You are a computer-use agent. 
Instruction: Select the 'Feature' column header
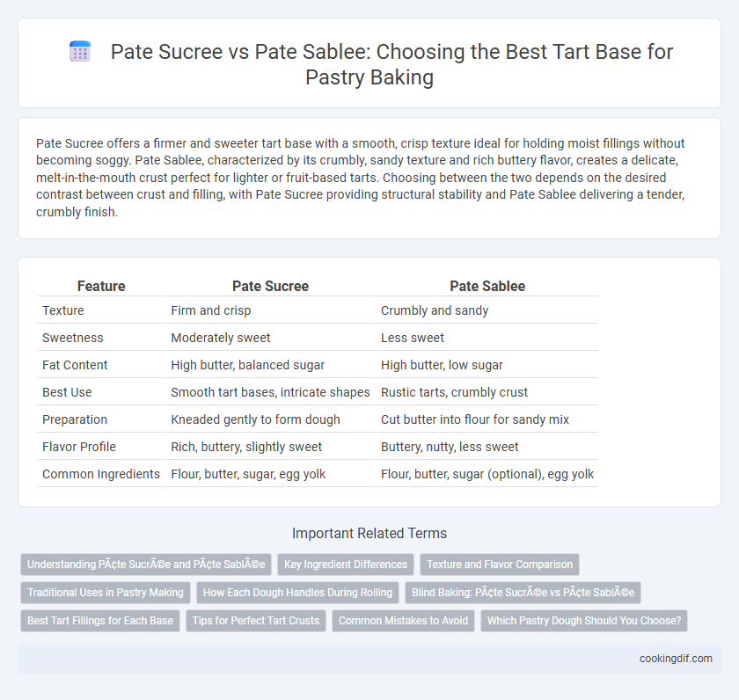click(x=101, y=286)
